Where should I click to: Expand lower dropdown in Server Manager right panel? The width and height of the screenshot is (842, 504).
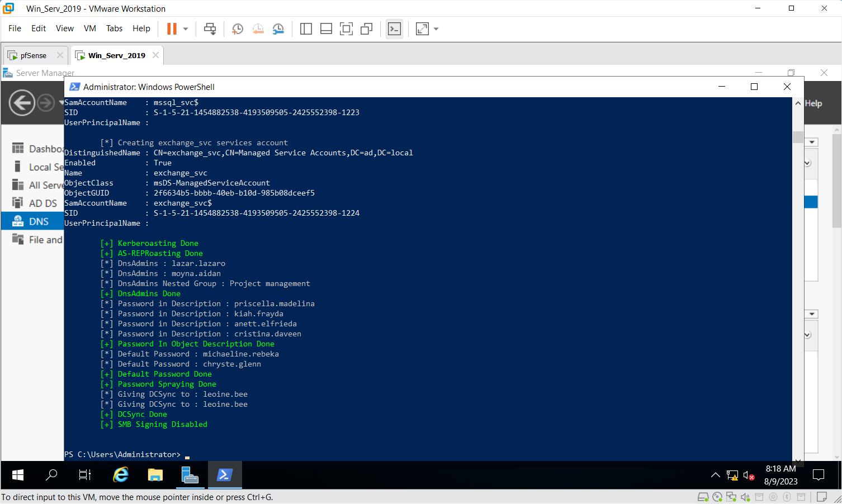[812, 314]
